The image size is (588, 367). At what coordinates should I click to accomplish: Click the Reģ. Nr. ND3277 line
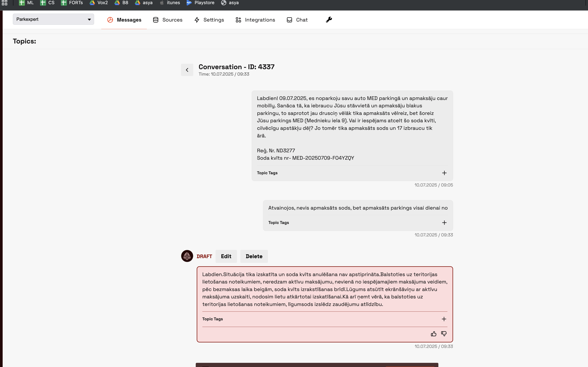point(276,150)
